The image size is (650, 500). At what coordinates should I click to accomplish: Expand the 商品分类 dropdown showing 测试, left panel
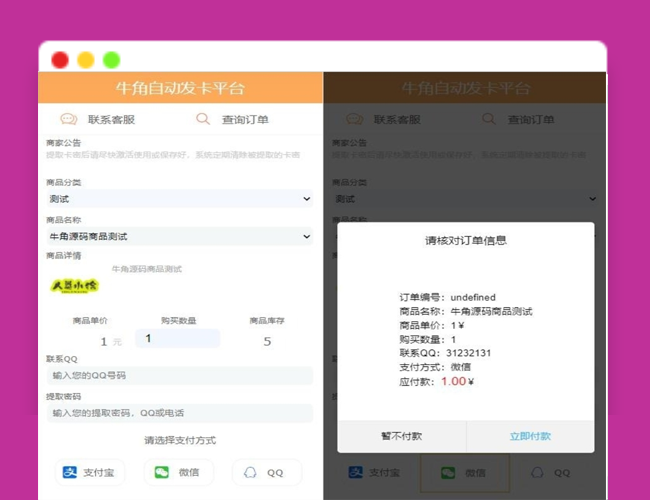point(180,199)
